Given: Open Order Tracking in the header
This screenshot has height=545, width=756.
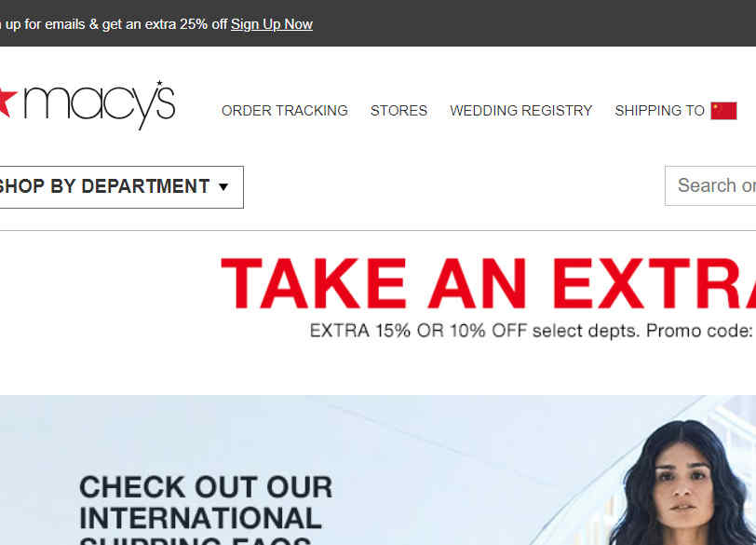Looking at the screenshot, I should tap(285, 111).
